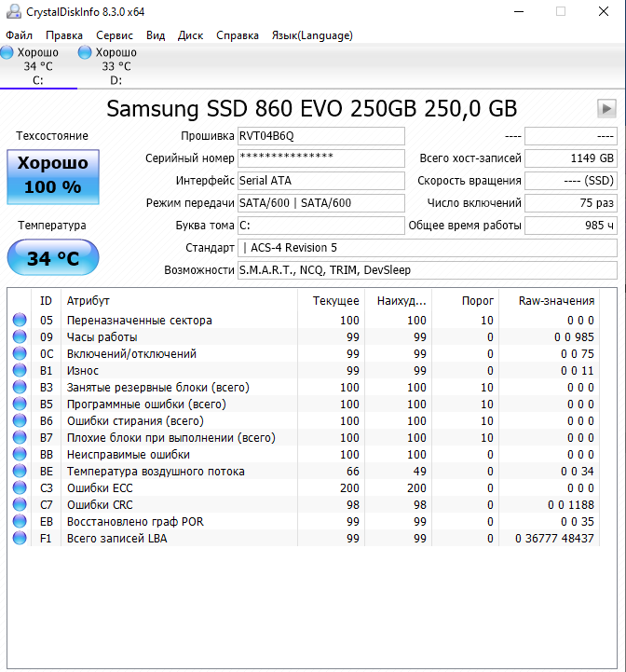The image size is (626, 672).
Task: Select the Износ attribute name
Action: click(x=83, y=370)
